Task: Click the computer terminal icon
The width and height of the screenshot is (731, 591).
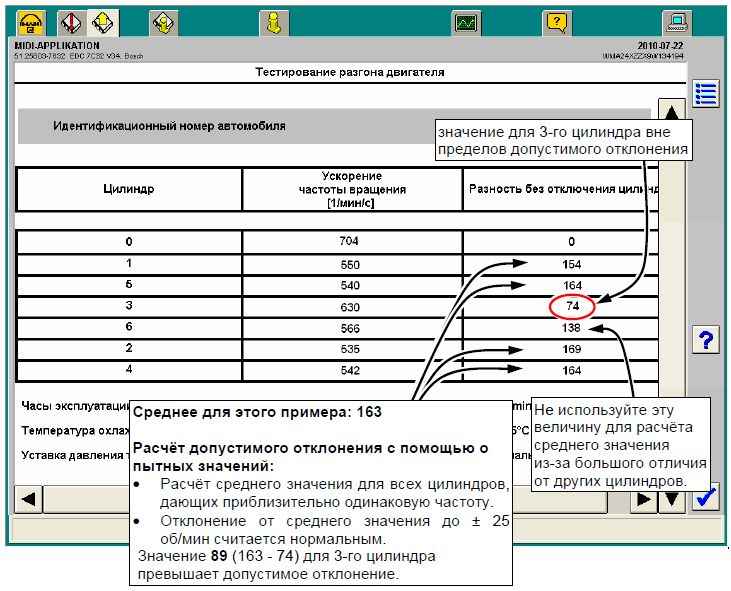Action: 677,23
